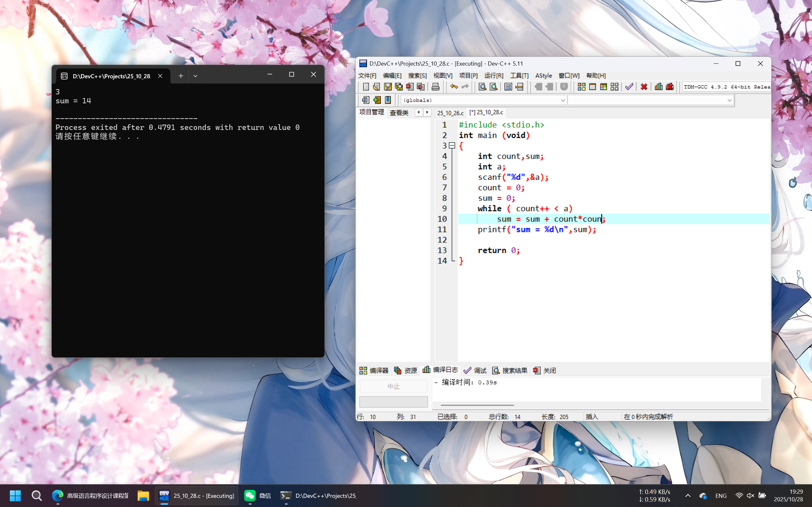Add a new terminal tab with plus button

(x=181, y=76)
